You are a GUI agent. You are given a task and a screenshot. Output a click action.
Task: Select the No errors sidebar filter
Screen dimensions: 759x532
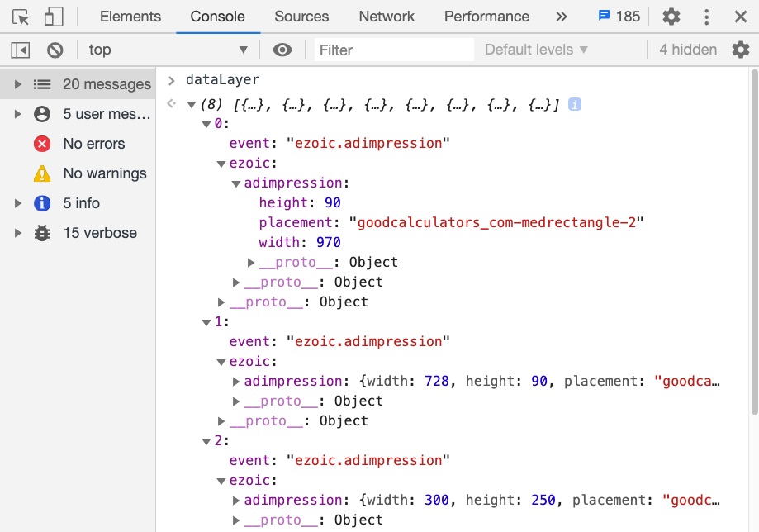(x=93, y=144)
